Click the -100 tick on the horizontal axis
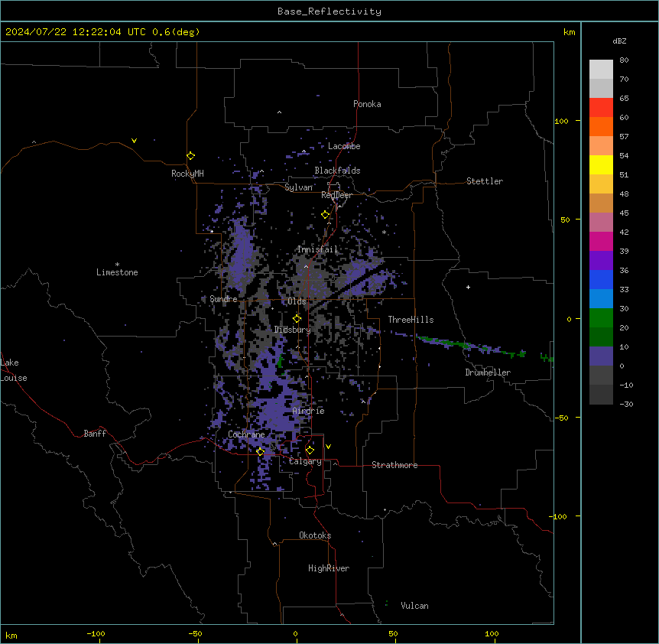 (96, 633)
